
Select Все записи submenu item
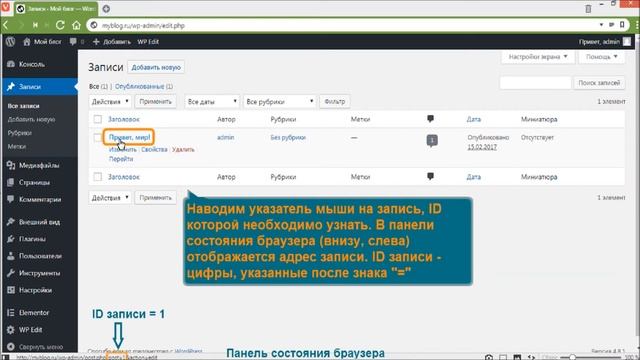coord(24,106)
